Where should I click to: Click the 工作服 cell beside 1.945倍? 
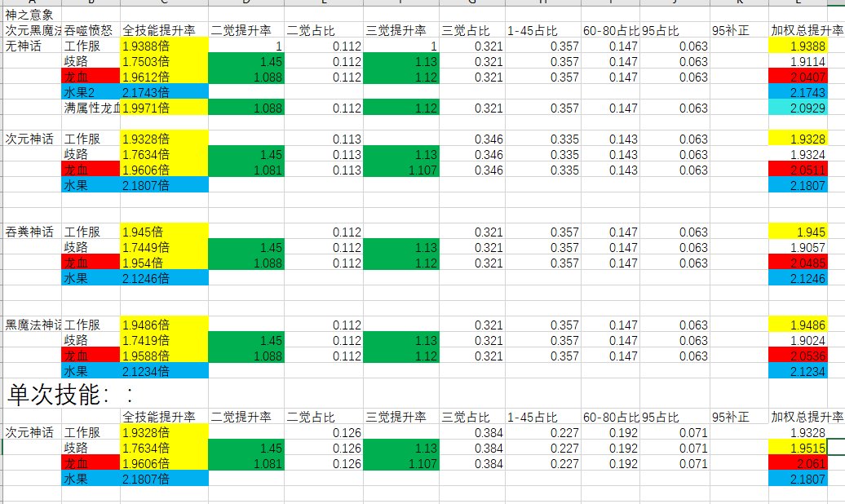click(x=91, y=232)
